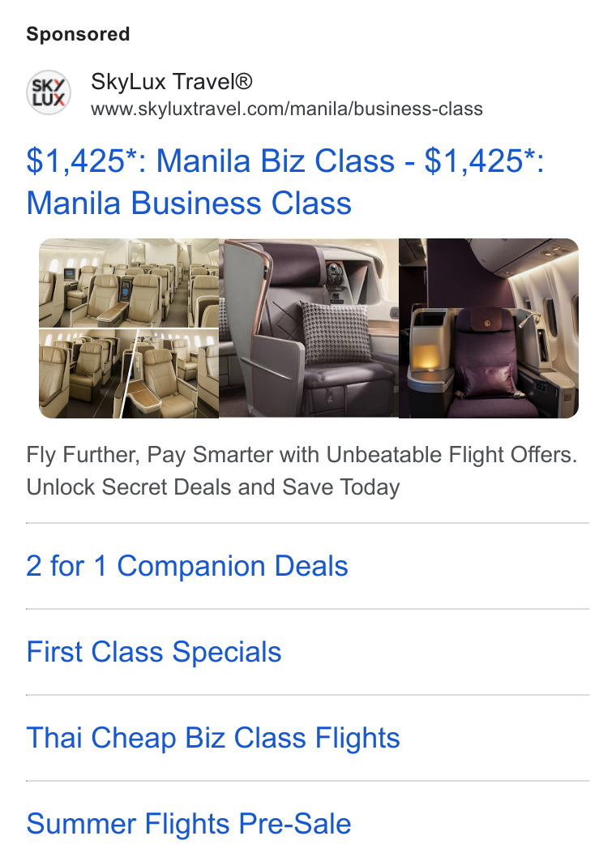Tap the wide beige cabin aisle image

[x=129, y=283]
